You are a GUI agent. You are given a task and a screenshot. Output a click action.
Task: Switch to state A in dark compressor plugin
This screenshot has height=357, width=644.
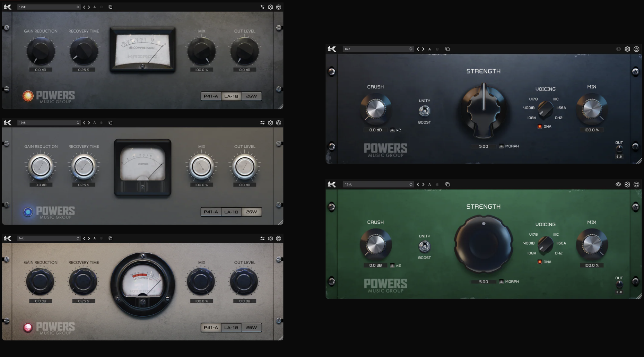[x=95, y=7]
